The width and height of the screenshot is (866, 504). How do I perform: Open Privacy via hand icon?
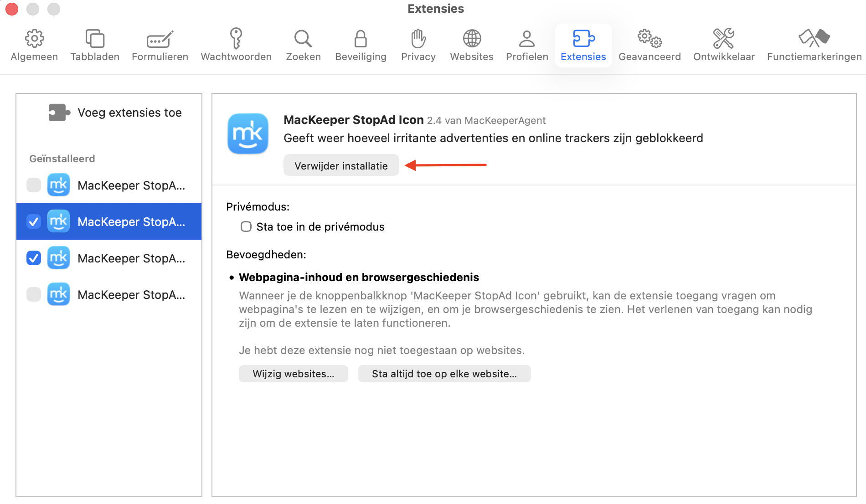(x=418, y=44)
